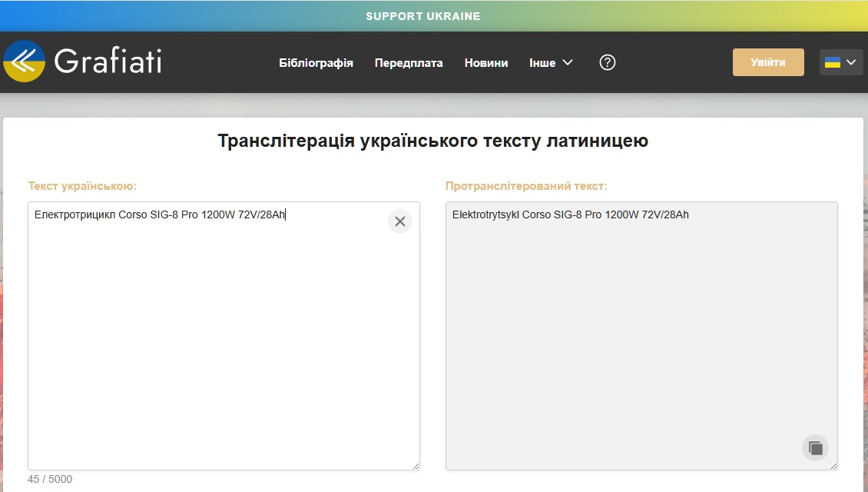Open the help question mark icon

click(608, 62)
